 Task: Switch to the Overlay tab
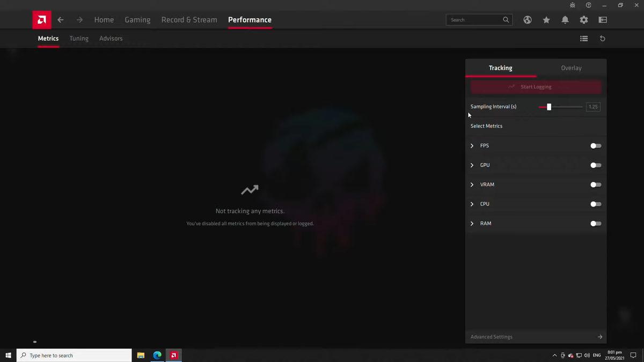pos(571,68)
